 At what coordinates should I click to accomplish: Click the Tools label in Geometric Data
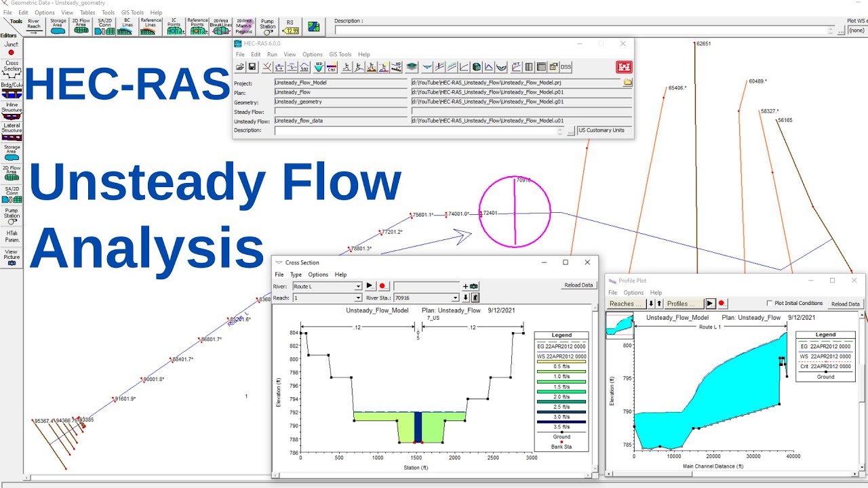pyautogui.click(x=16, y=21)
